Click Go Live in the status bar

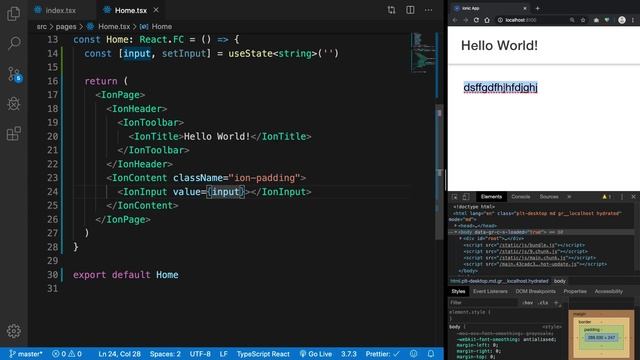316,354
